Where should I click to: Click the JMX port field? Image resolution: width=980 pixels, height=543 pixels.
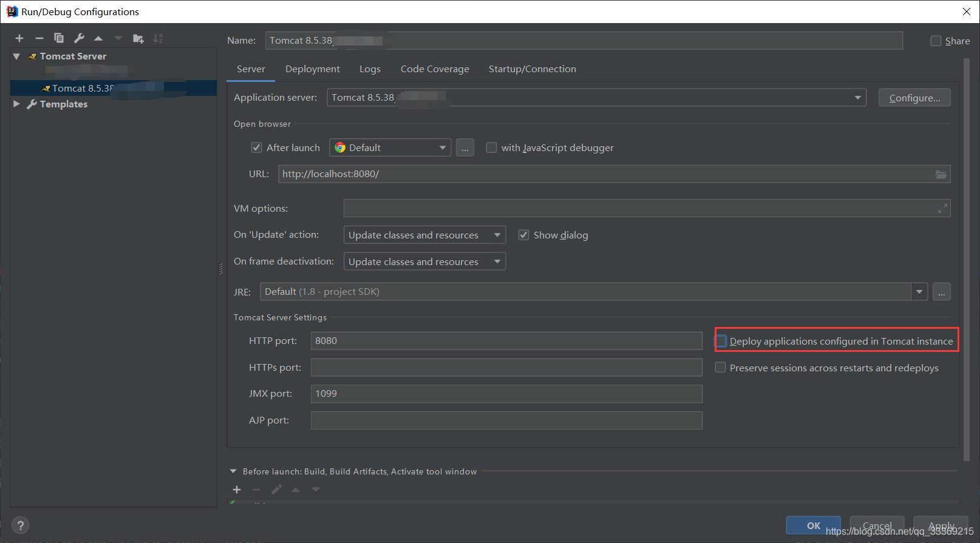pyautogui.click(x=506, y=394)
